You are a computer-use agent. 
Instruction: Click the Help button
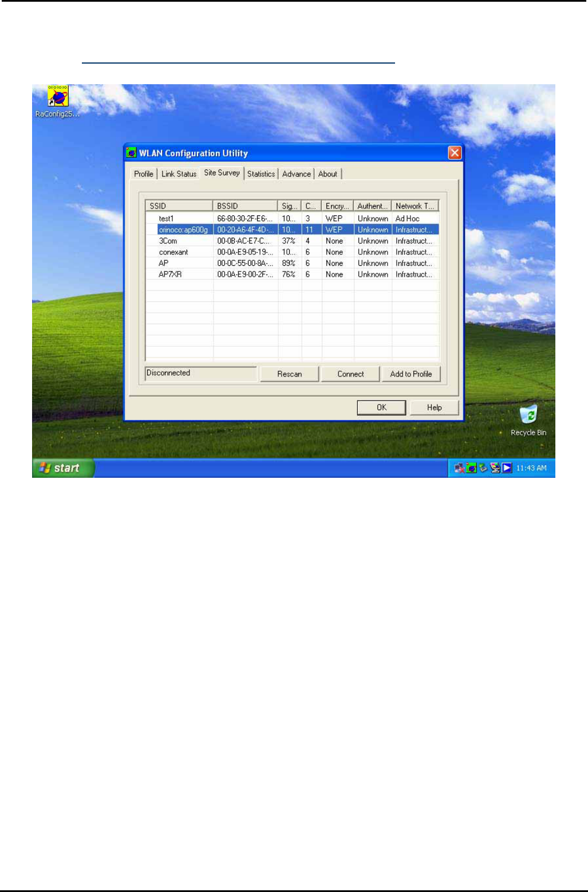coord(434,407)
